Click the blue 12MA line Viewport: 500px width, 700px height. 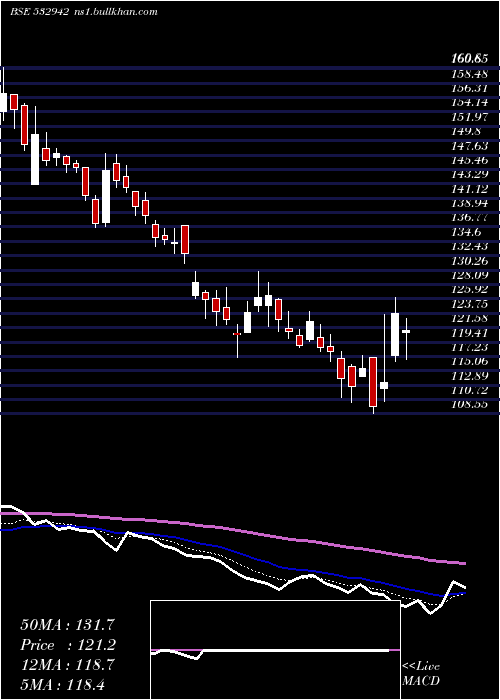(232, 553)
